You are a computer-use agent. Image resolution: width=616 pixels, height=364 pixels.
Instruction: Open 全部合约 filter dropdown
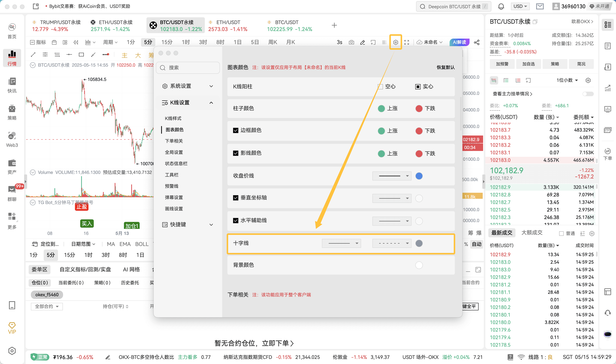coord(47,306)
